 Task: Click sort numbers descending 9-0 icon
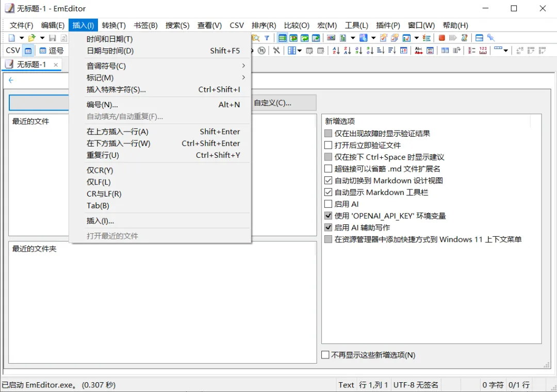tap(370, 51)
